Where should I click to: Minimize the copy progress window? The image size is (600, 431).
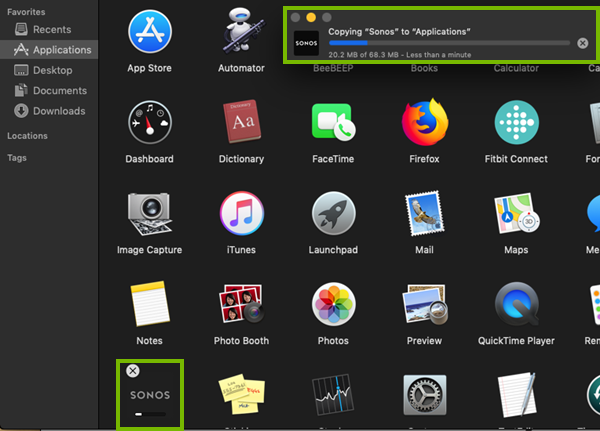pos(311,18)
